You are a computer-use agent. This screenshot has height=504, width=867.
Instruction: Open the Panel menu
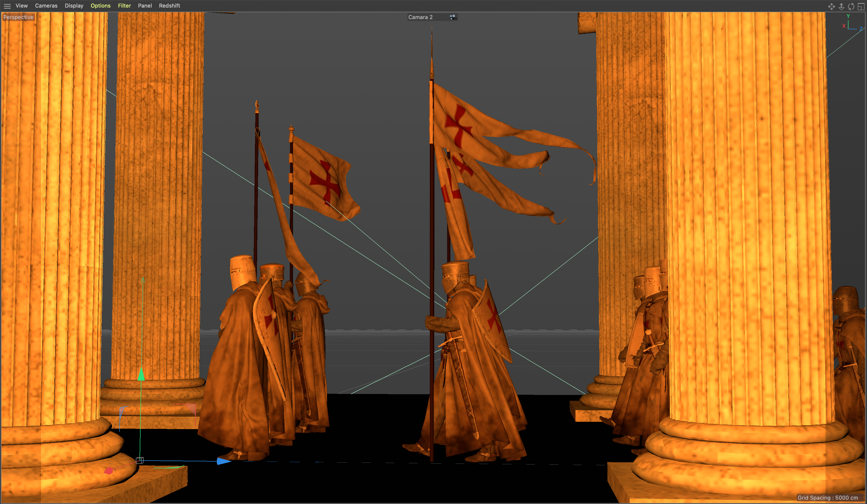(x=145, y=6)
